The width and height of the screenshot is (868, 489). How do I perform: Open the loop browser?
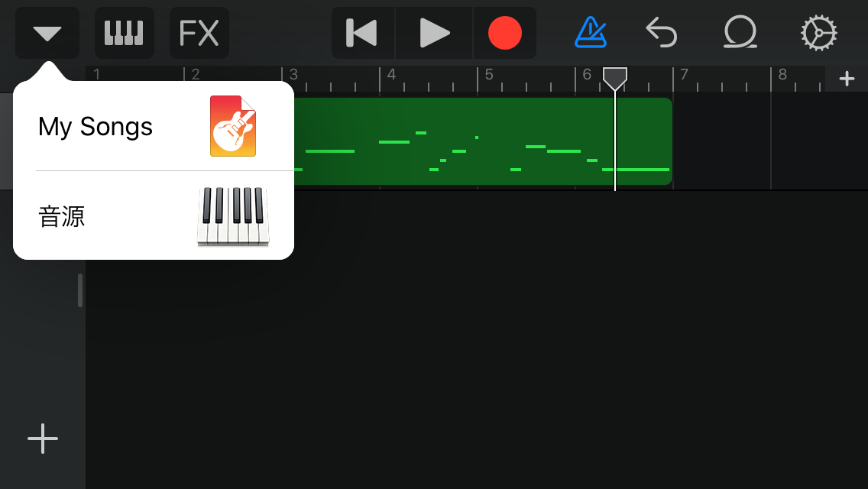click(740, 32)
